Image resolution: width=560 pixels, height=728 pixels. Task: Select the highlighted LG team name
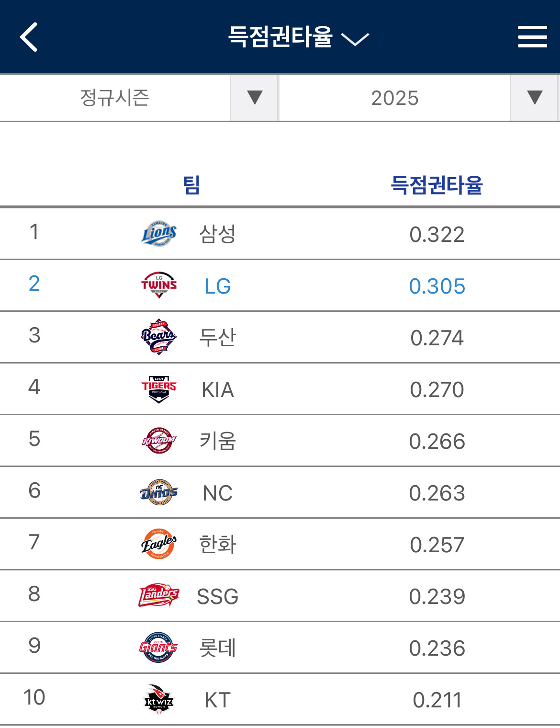pyautogui.click(x=218, y=286)
